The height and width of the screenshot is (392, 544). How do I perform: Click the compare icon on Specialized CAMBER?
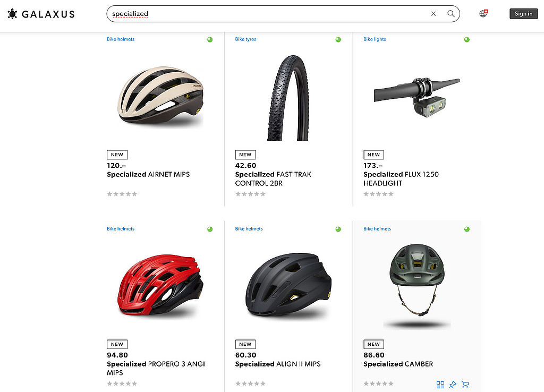[x=440, y=385]
